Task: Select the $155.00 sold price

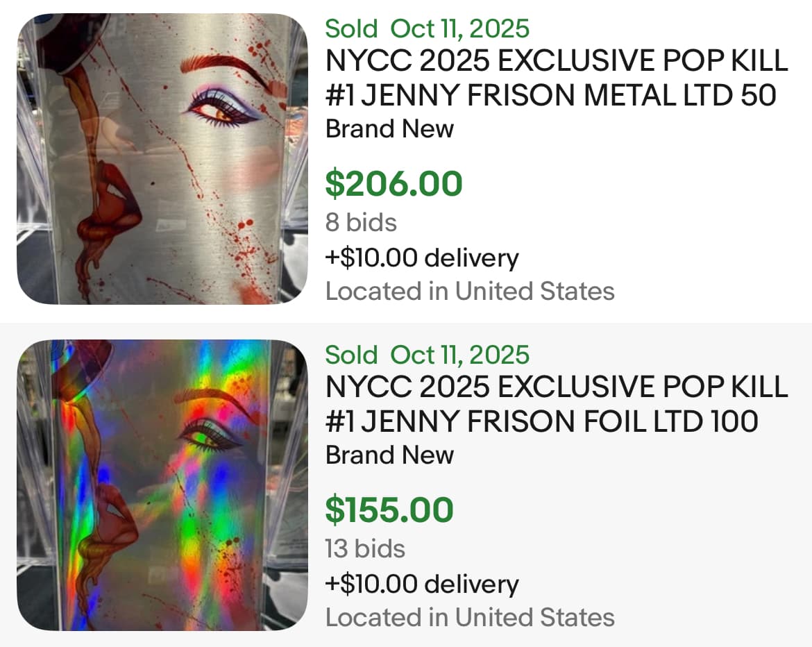Action: coord(389,510)
